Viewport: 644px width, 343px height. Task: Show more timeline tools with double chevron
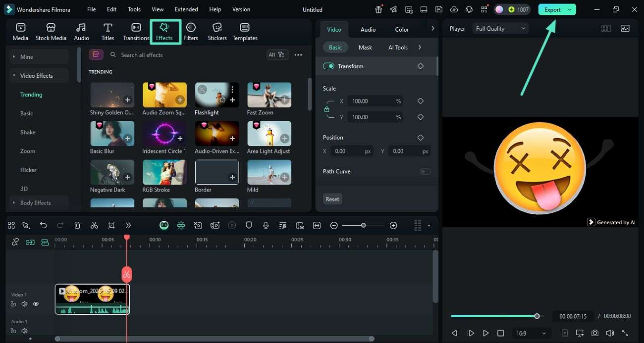(x=128, y=225)
